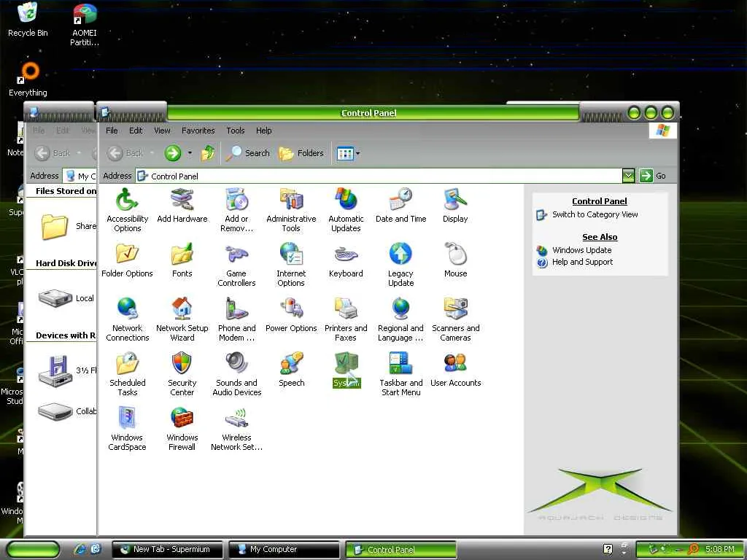Select Taskbar and Start Menu icon
The height and width of the screenshot is (560, 747).
(x=400, y=374)
